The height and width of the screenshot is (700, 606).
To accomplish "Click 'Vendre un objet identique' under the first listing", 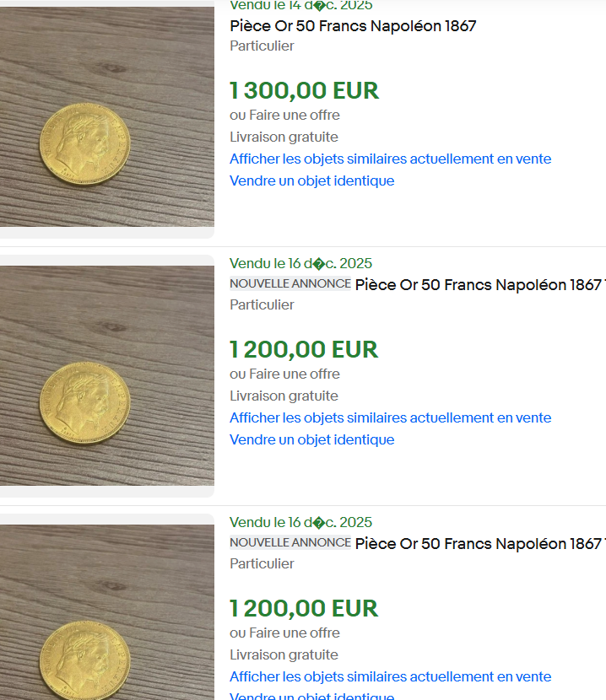I will [311, 180].
